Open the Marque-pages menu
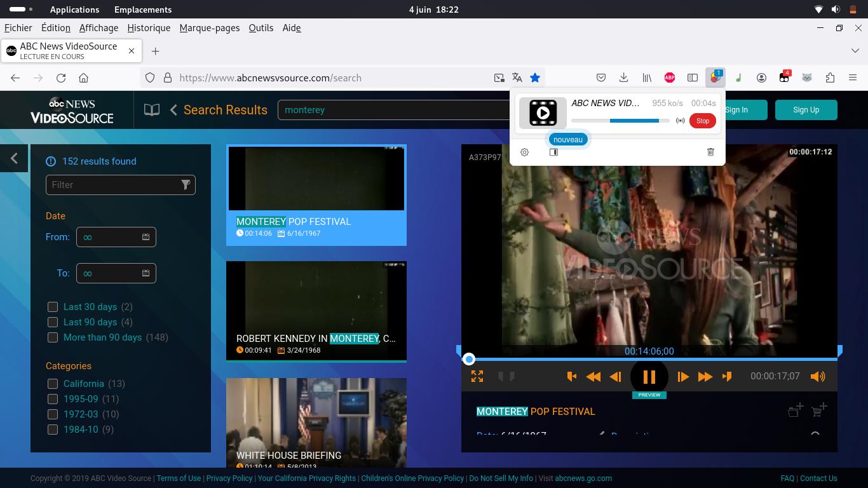The image size is (868, 488). click(x=210, y=28)
